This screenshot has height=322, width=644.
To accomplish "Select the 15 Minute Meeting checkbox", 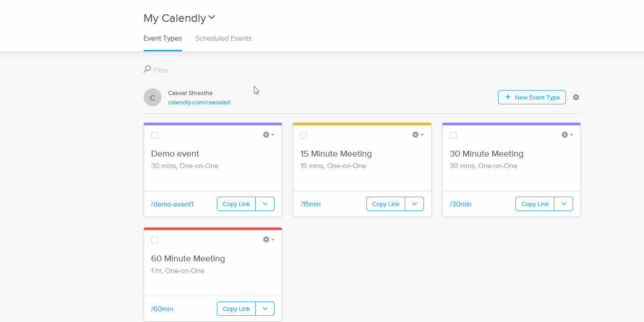I will coord(303,135).
